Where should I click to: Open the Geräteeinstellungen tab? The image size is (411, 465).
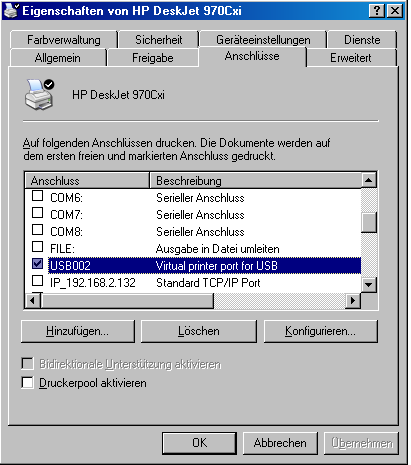263,40
